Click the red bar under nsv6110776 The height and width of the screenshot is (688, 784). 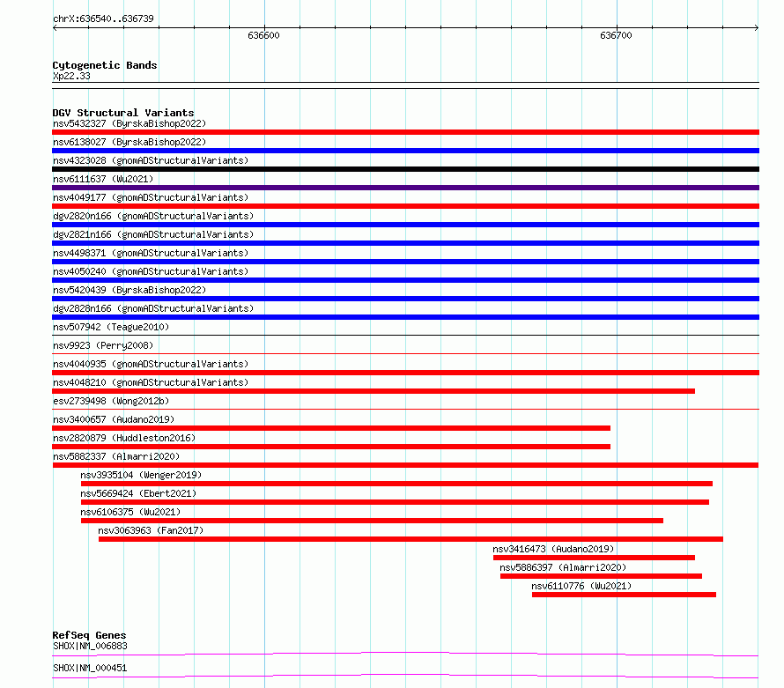(624, 595)
